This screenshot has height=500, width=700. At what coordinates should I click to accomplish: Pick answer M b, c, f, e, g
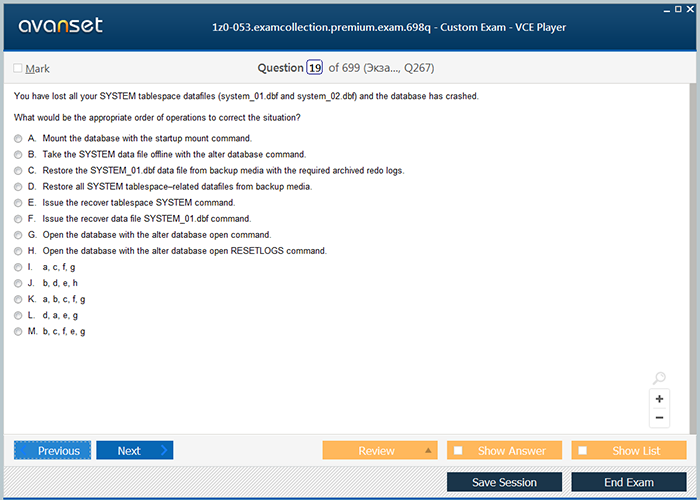tap(18, 332)
